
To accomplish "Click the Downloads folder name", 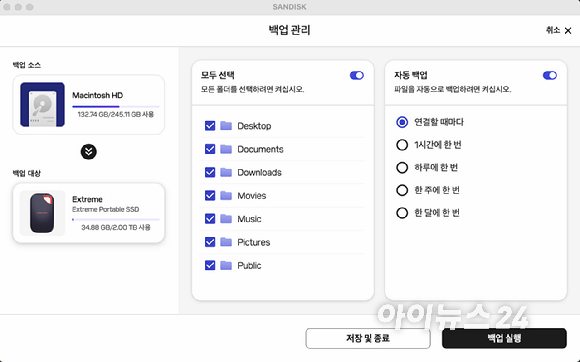I will pos(260,173).
